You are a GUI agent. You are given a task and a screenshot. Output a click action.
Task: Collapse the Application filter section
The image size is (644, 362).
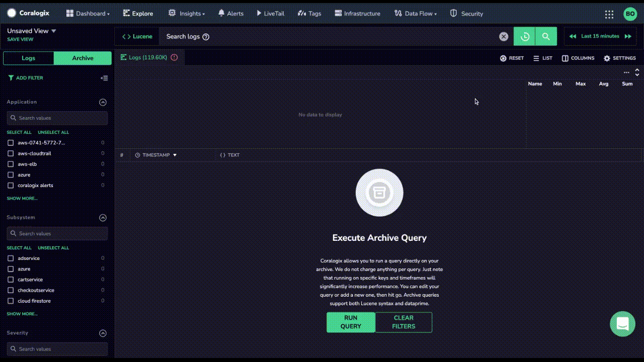103,102
